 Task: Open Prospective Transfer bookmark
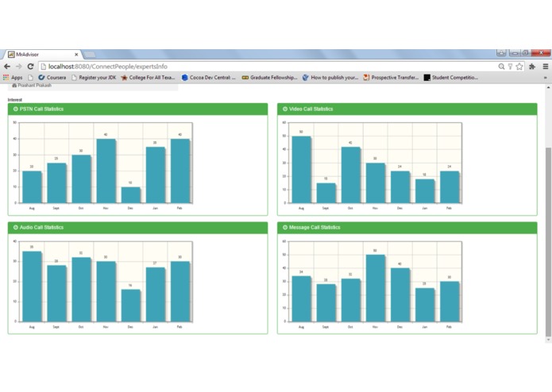tap(391, 77)
